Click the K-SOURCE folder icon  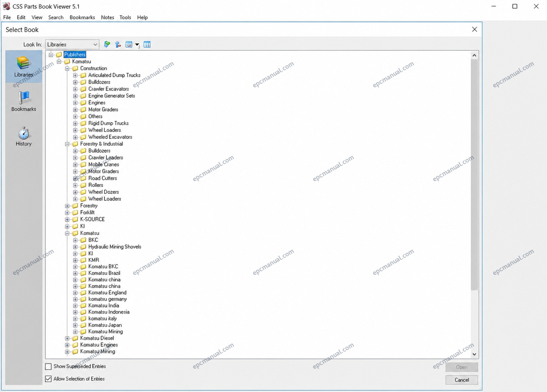pos(75,219)
